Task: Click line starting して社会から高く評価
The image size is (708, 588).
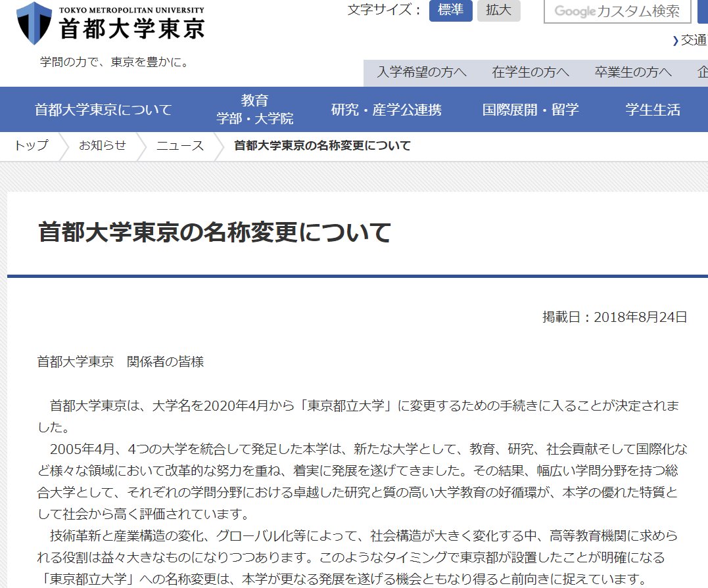Action: point(143,514)
